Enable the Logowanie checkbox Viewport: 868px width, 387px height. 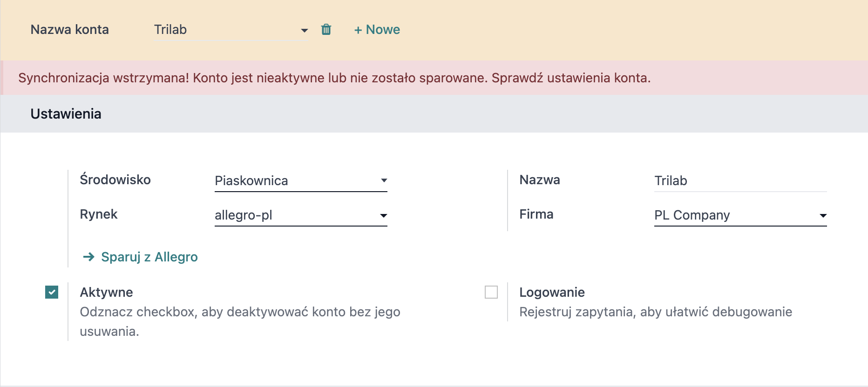tap(491, 292)
